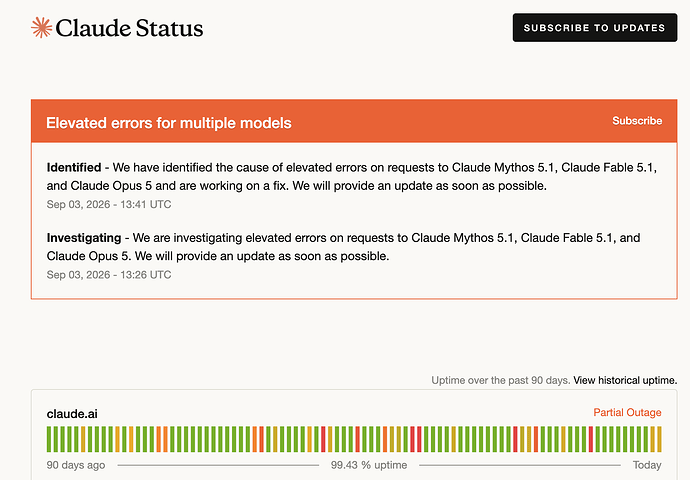Click the Partial Outage status label
The image size is (690, 480).
[x=627, y=412]
